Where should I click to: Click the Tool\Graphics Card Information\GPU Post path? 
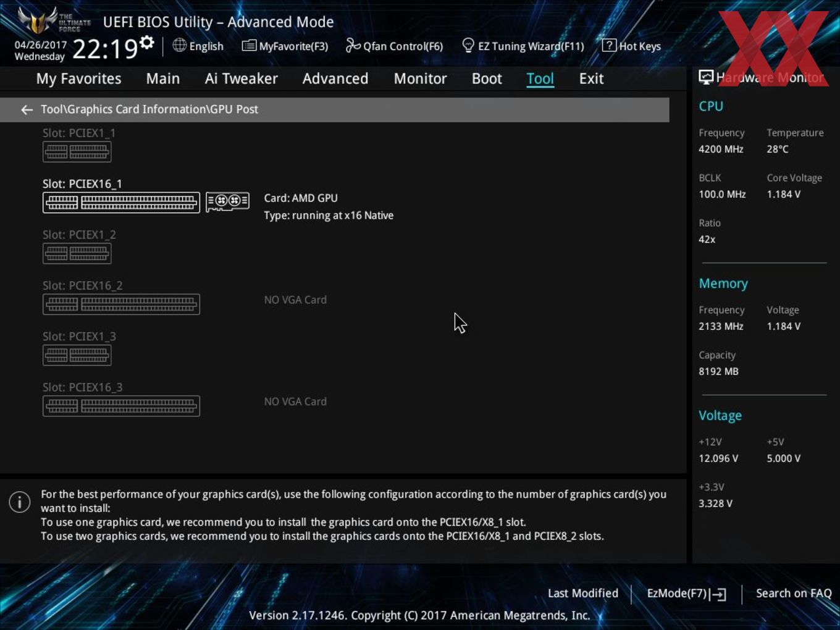pyautogui.click(x=149, y=109)
